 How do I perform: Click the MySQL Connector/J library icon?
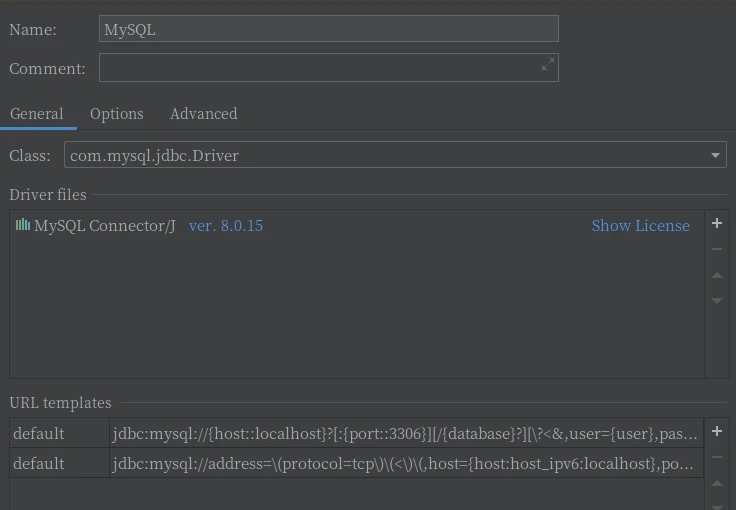pyautogui.click(x=22, y=225)
